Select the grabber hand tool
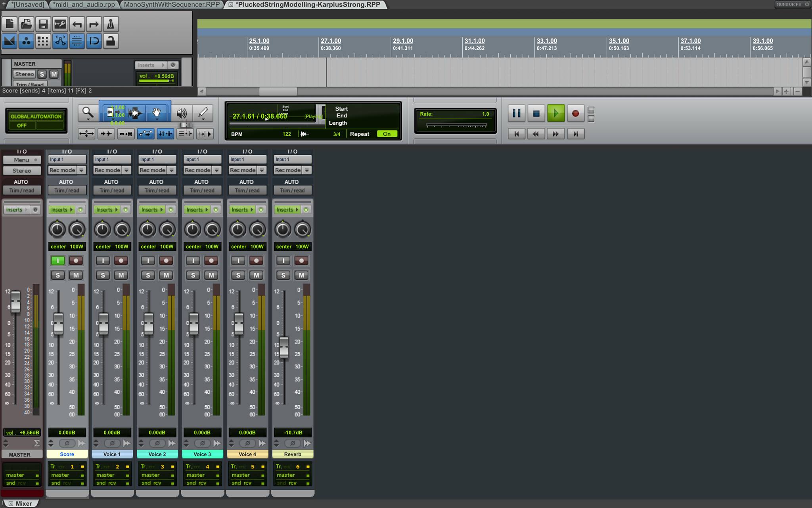Image resolution: width=812 pixels, height=508 pixels. point(157,114)
